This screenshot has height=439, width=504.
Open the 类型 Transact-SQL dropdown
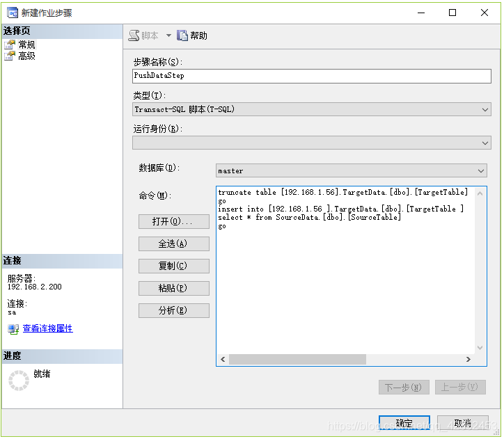311,109
